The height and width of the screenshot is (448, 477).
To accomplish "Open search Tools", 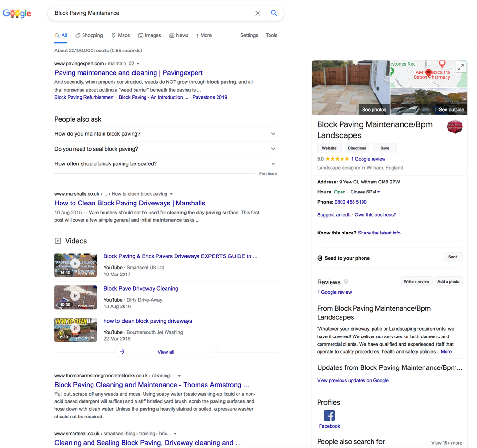I will click(271, 35).
